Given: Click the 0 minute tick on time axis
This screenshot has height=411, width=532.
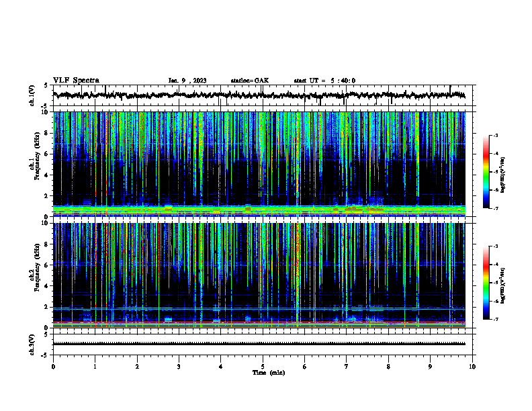Looking at the screenshot, I should (x=53, y=367).
